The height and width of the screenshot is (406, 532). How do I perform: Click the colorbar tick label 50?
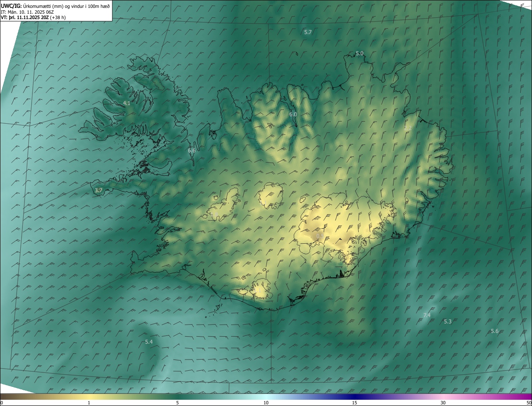coord(529,403)
